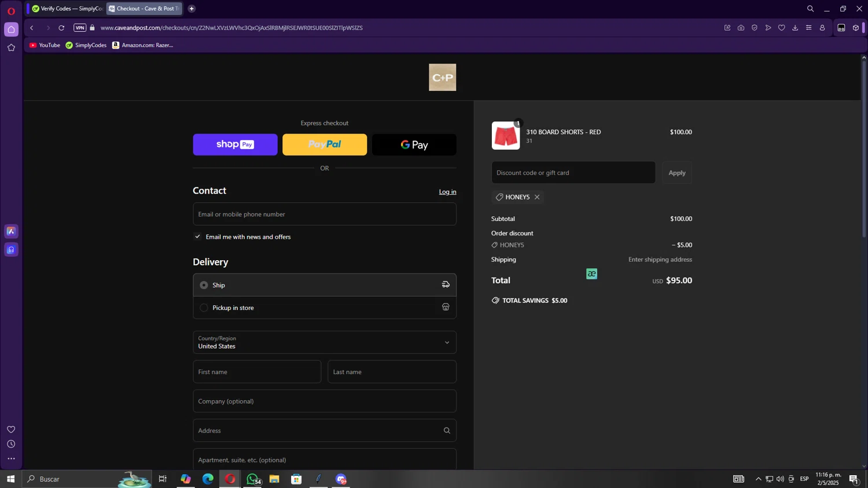Open bookmarks star in Opera sidebar
Image resolution: width=868 pixels, height=488 pixels.
[x=11, y=48]
